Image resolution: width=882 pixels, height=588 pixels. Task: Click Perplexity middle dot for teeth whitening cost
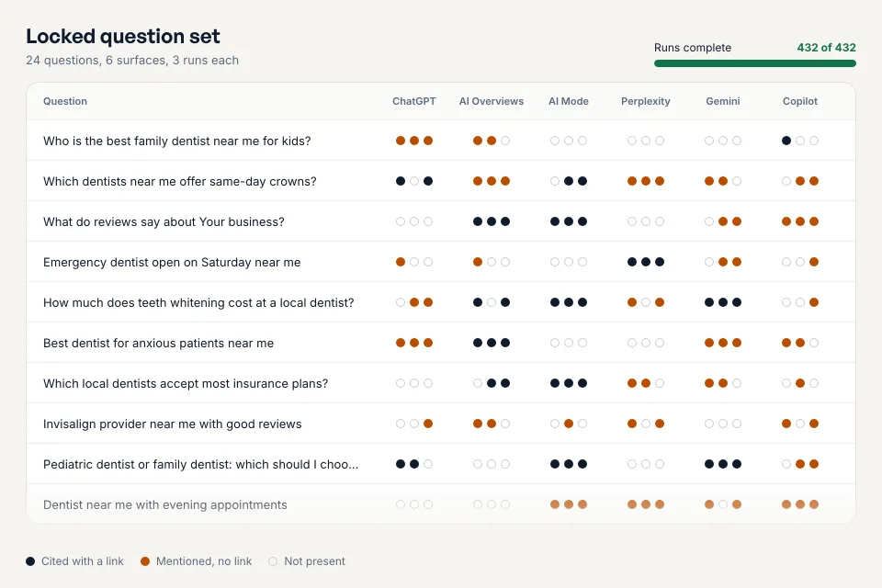646,302
